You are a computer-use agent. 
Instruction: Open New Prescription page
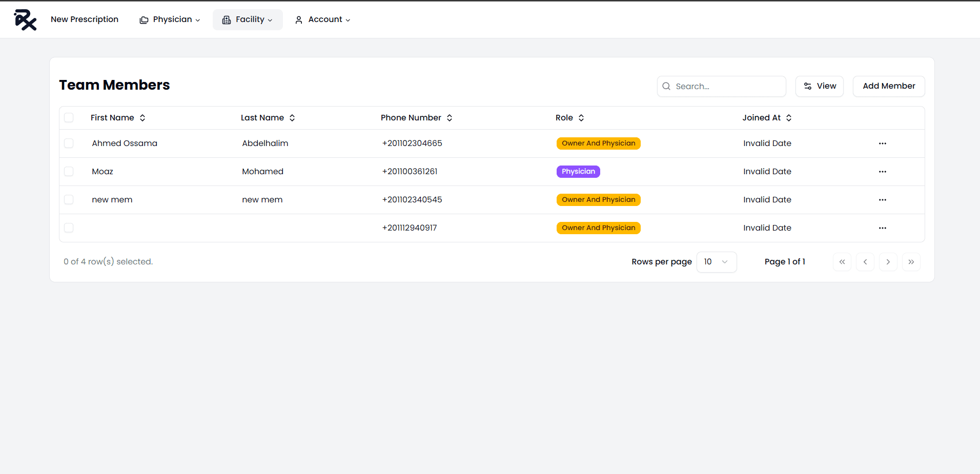click(x=85, y=19)
